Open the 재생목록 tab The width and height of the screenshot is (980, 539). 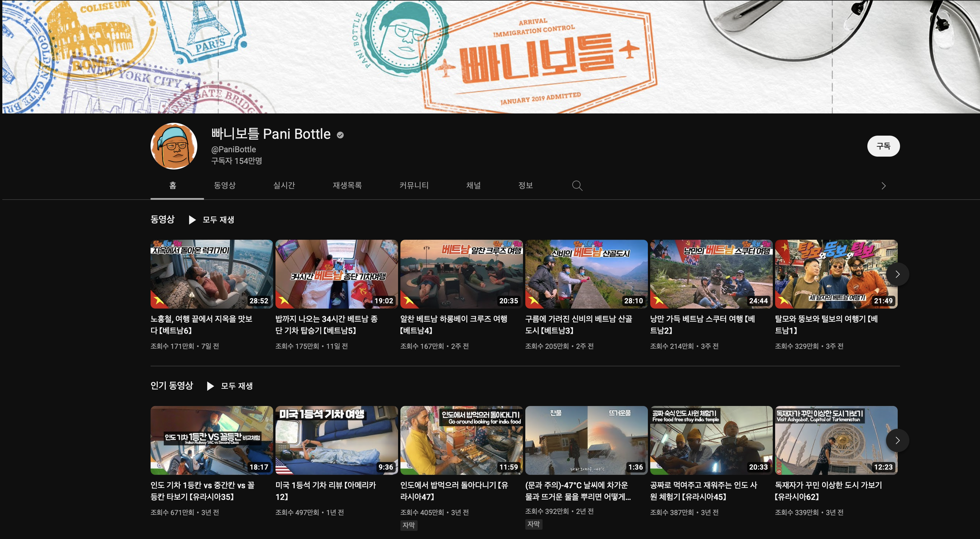(347, 185)
